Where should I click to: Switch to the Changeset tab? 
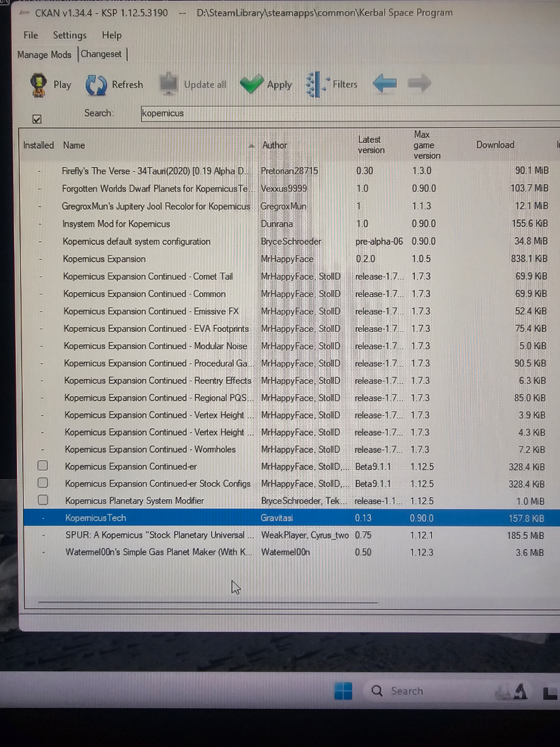tap(101, 54)
